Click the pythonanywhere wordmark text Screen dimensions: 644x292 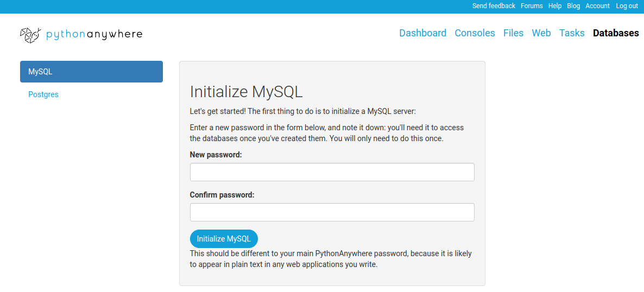[x=94, y=34]
